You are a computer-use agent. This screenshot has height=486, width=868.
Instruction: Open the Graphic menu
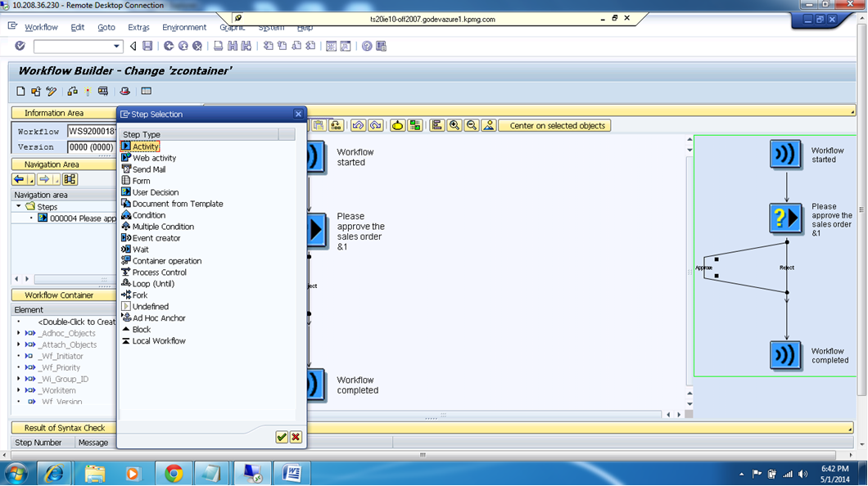(x=232, y=27)
